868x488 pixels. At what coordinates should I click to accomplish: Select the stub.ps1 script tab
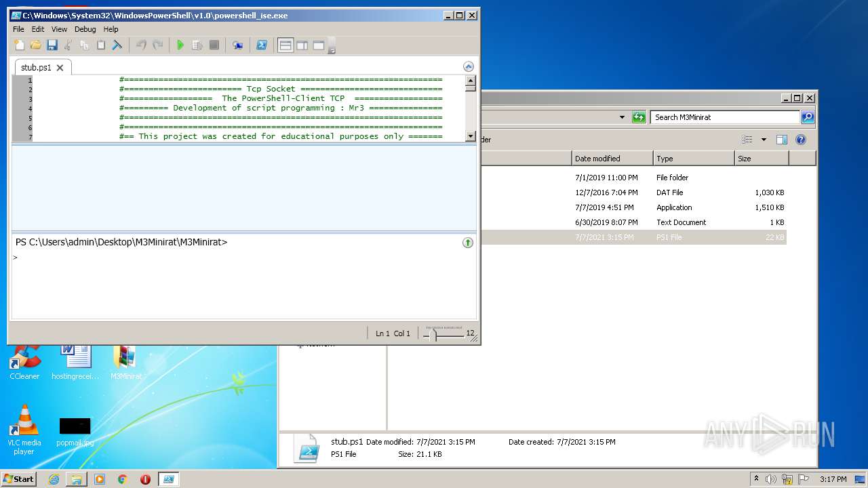(x=36, y=68)
